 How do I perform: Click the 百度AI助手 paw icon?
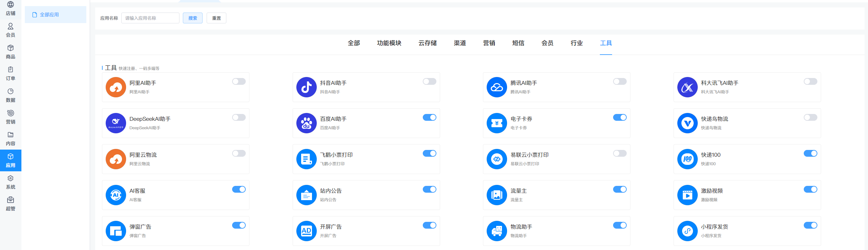coord(307,123)
